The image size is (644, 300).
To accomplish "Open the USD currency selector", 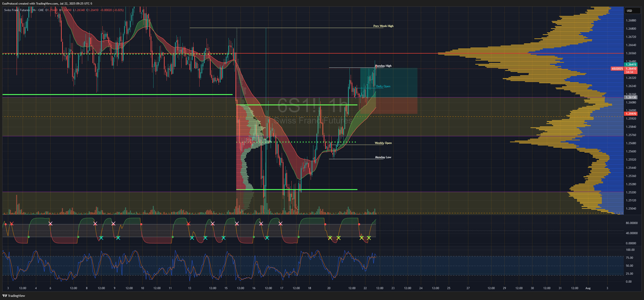I will [632, 11].
